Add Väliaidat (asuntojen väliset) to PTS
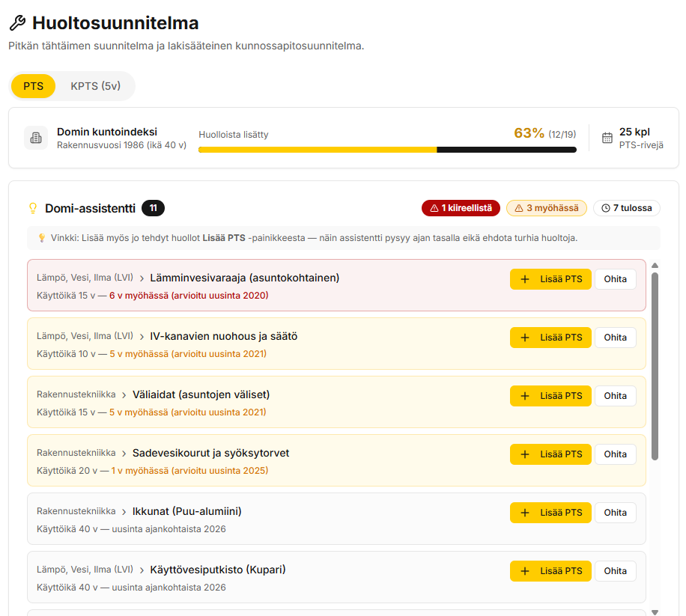Viewport: 686px width, 616px height. coord(550,396)
